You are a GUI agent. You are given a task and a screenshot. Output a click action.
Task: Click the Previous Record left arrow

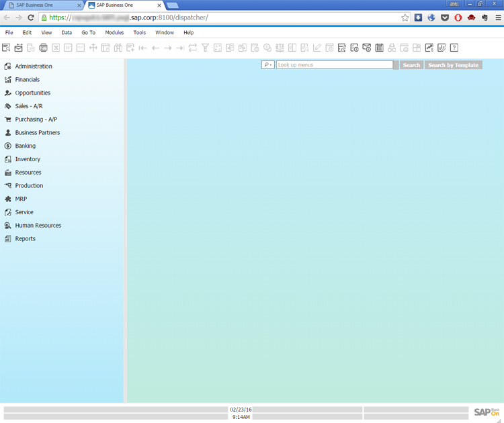(155, 48)
